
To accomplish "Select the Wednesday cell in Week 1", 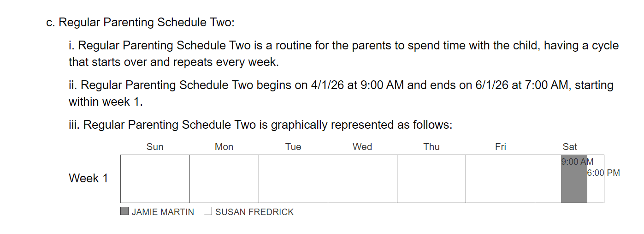I will [362, 179].
